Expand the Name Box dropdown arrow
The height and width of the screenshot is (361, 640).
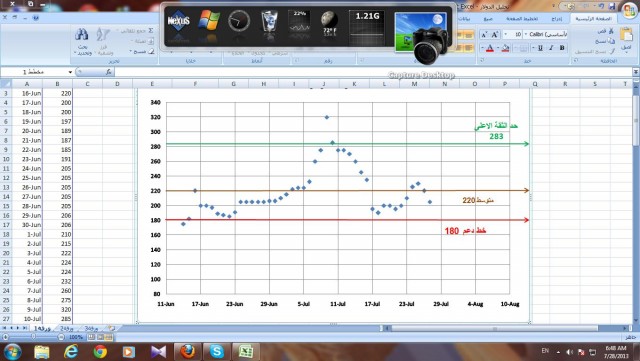tap(70, 72)
